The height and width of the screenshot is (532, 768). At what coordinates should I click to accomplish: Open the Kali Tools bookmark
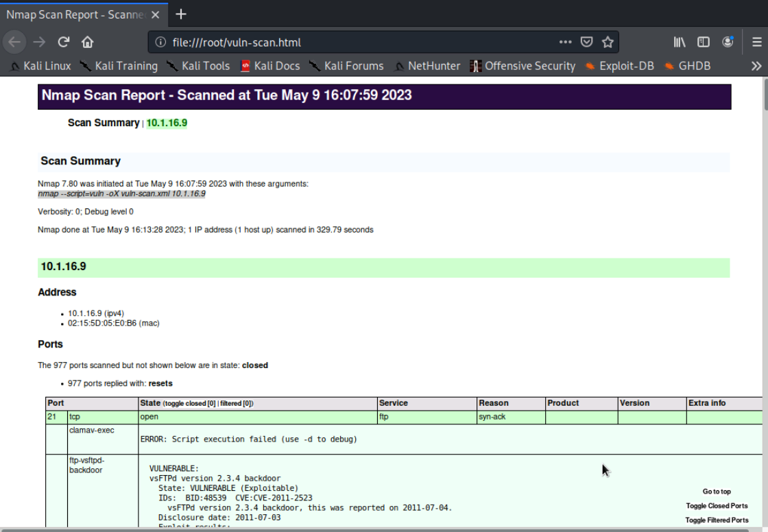tap(198, 66)
